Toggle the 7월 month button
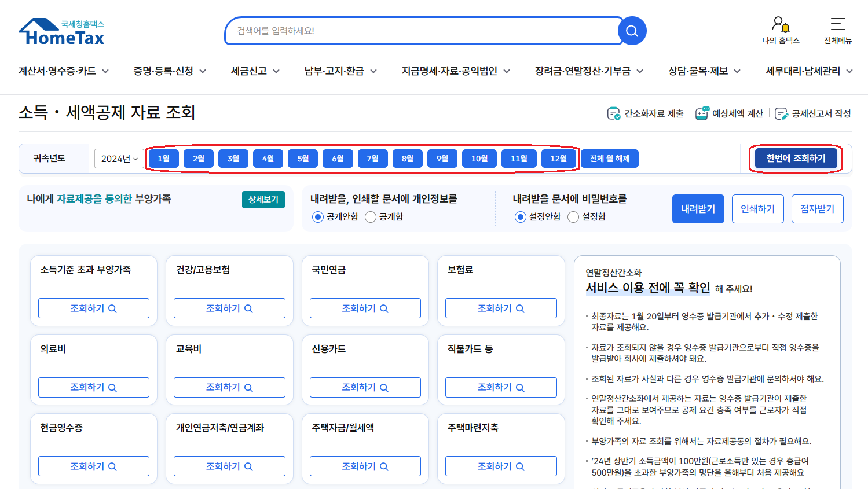868x489 pixels. click(x=372, y=159)
